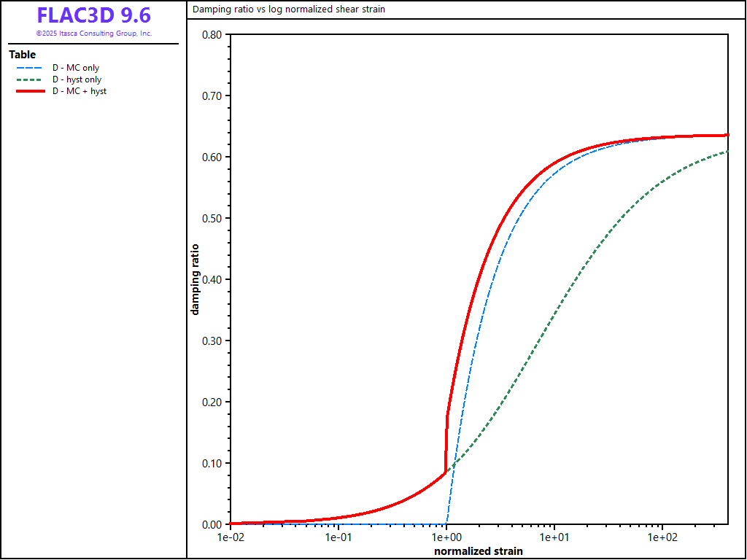The image size is (747, 560).
Task: Click the 1e-02 tick label on x-axis
Action: (231, 537)
